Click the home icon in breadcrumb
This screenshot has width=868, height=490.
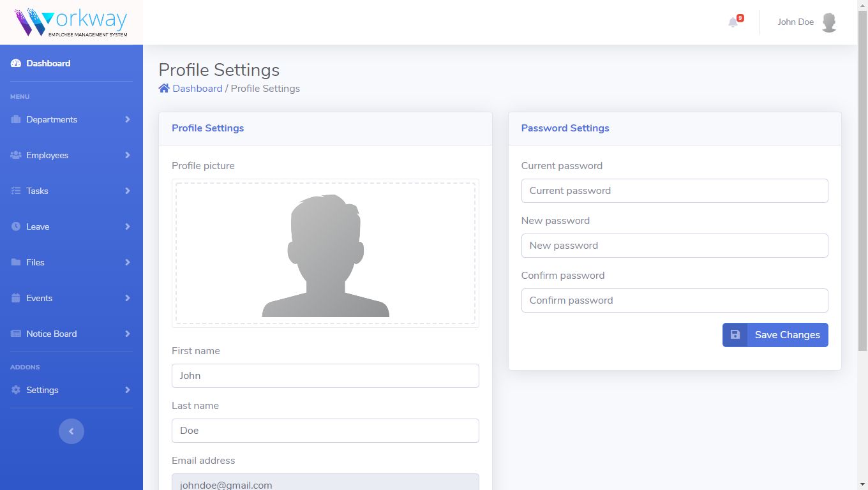164,88
